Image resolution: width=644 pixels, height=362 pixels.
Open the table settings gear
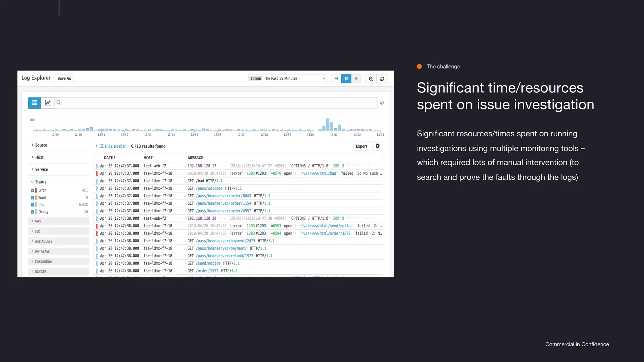[x=378, y=146]
